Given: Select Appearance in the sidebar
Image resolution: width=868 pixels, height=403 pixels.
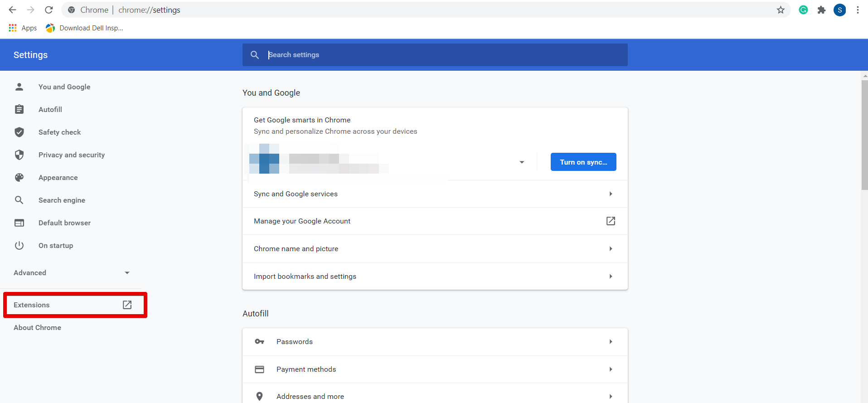Looking at the screenshot, I should (x=58, y=178).
